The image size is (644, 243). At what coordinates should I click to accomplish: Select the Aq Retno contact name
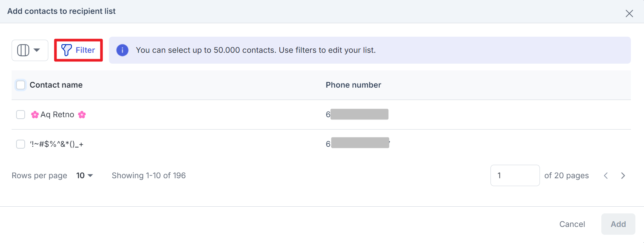click(57, 115)
